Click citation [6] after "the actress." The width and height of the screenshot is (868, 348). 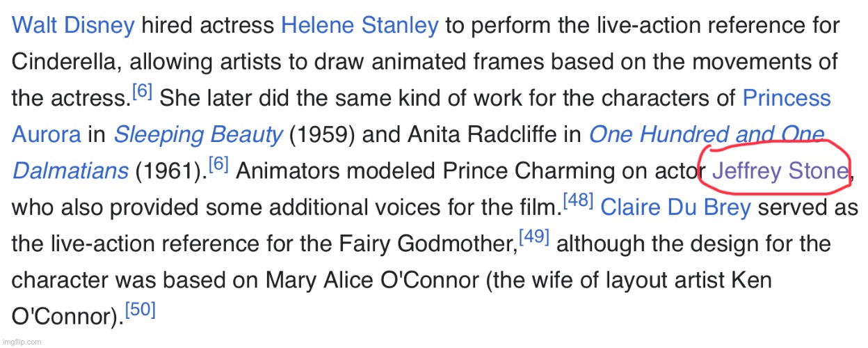point(142,93)
